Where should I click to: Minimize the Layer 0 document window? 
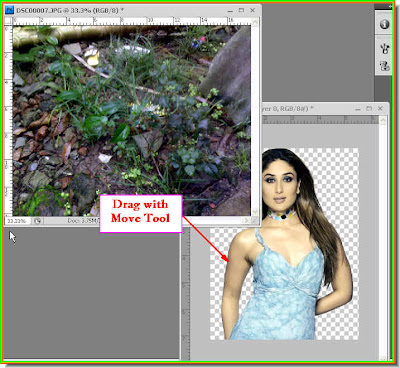pos(358,109)
